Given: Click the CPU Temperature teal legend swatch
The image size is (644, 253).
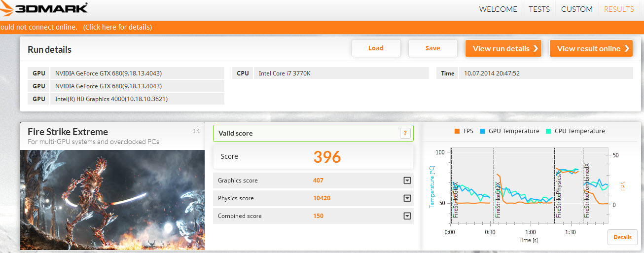Looking at the screenshot, I should [548, 131].
